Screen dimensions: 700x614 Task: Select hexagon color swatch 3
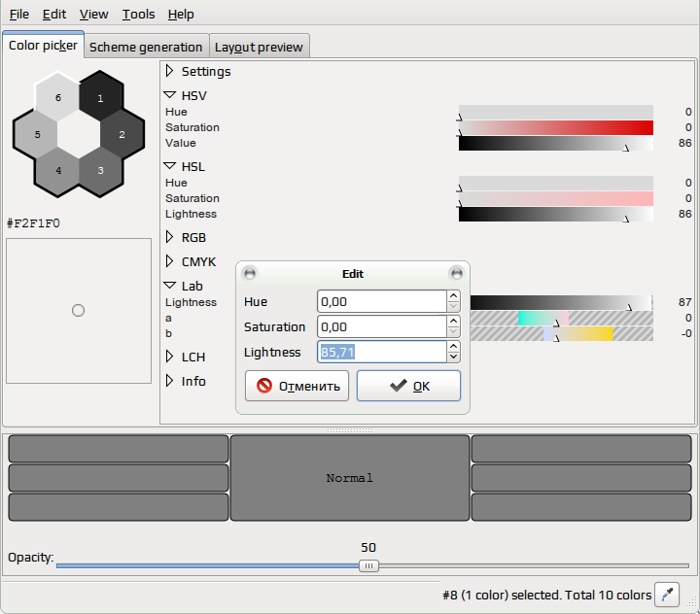click(x=100, y=170)
